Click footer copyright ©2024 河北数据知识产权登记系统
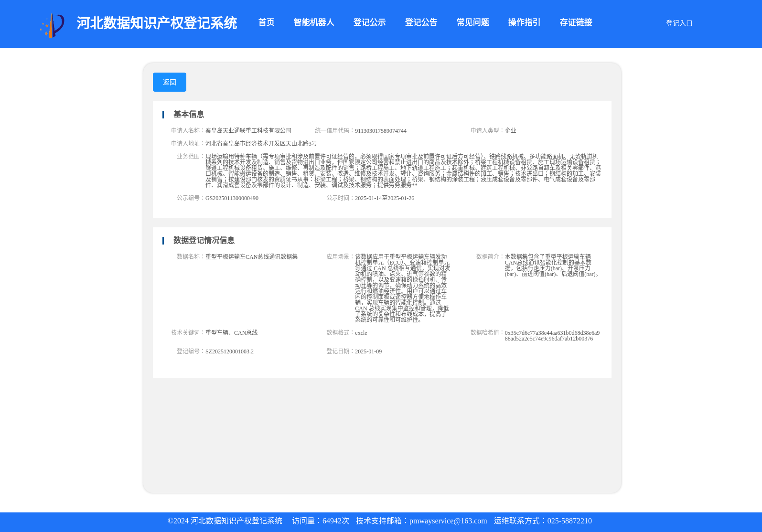762x532 pixels. point(225,521)
